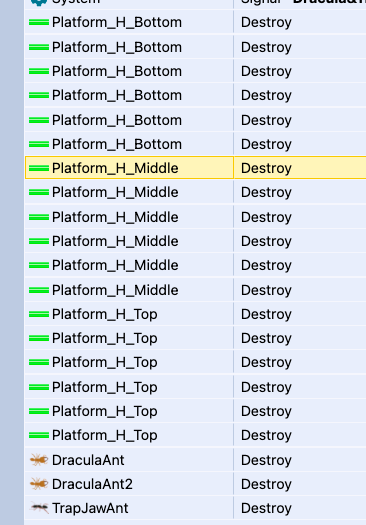Select the highlighted Platform_H_Middle object name
366x525 pixels.
pyautogui.click(x=115, y=168)
